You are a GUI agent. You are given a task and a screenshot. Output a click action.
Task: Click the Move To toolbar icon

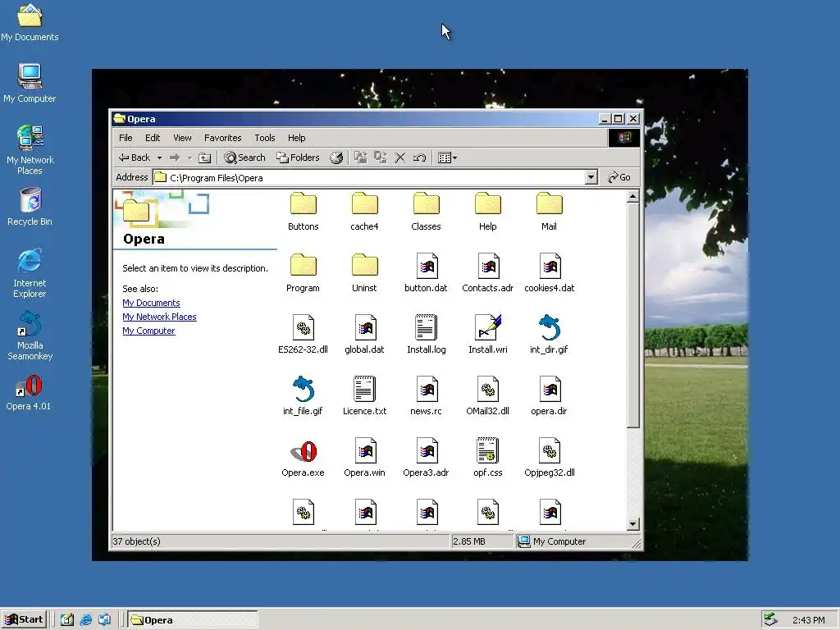coord(361,157)
